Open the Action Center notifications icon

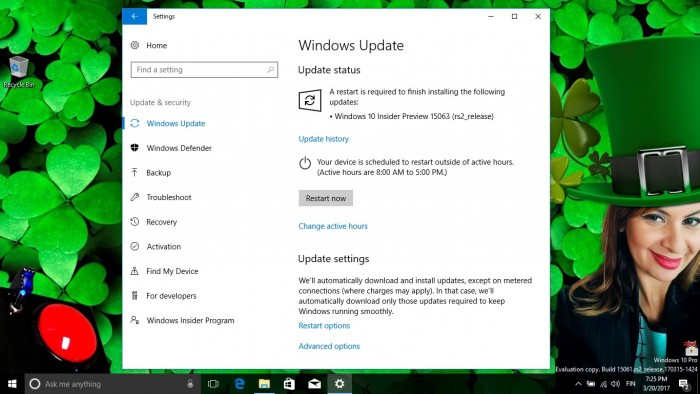coord(684,384)
